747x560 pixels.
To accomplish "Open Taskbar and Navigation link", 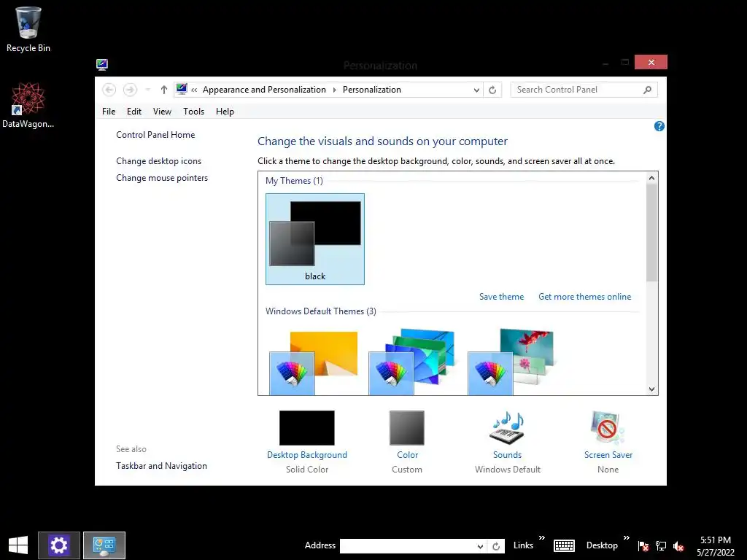I will [161, 466].
